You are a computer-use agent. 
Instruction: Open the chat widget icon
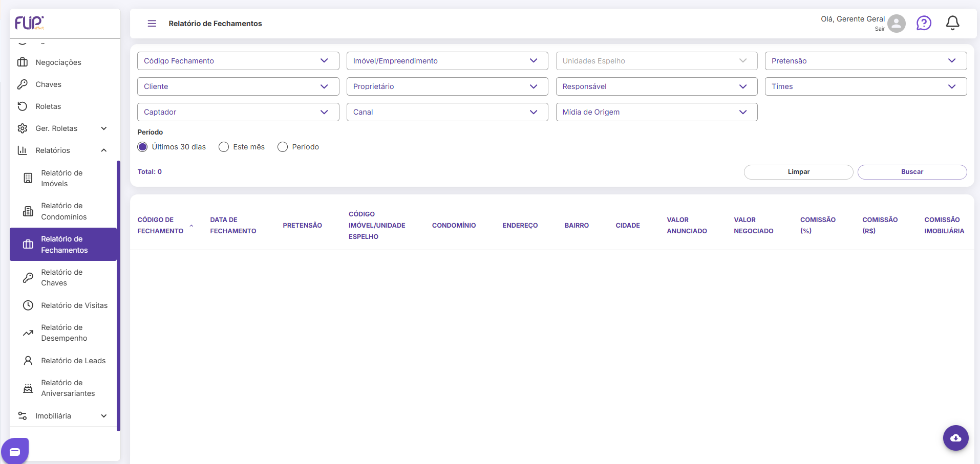click(15, 452)
